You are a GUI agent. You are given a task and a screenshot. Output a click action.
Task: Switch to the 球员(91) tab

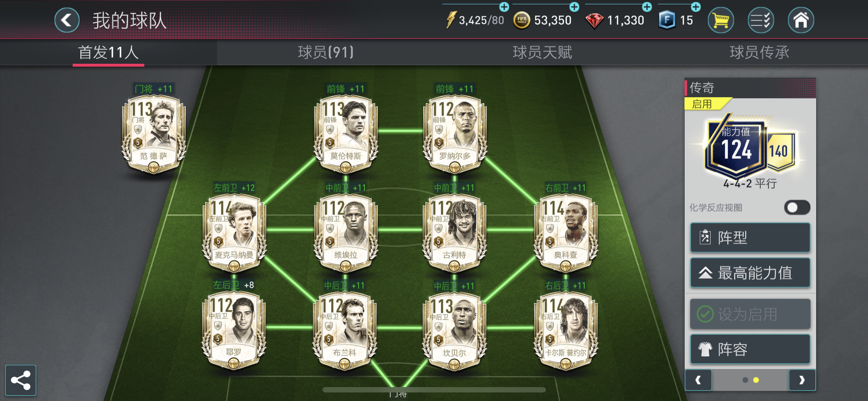coord(326,52)
